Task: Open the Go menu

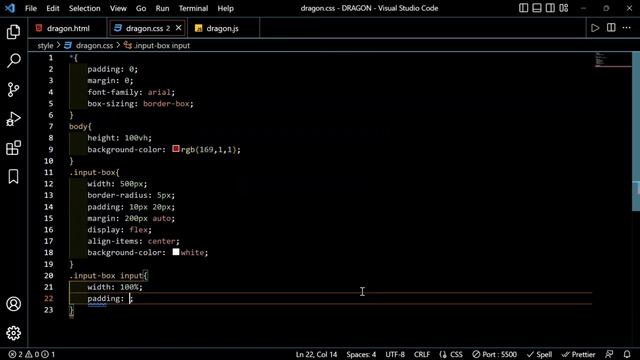Action: pos(141,8)
